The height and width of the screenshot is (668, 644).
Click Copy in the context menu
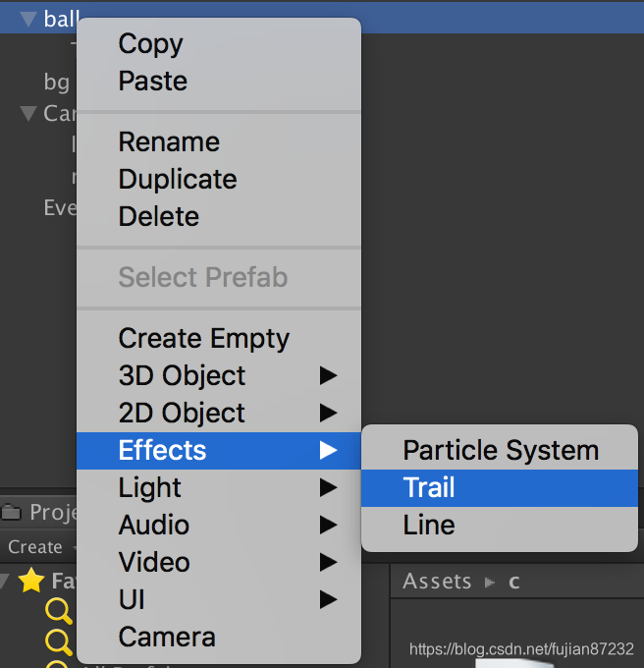pyautogui.click(x=150, y=44)
